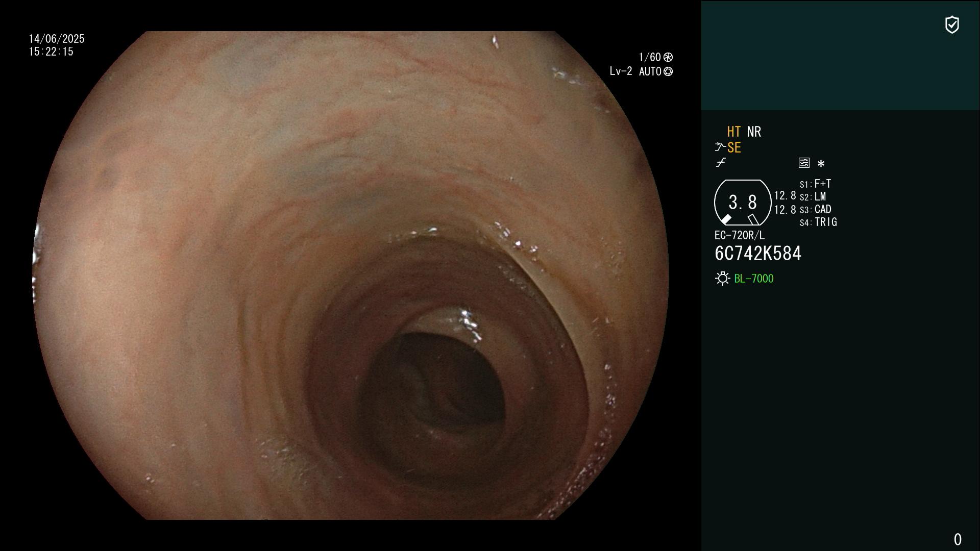Click the date 14/06/2025
Viewport: 980px width, 551px height.
[x=57, y=39]
